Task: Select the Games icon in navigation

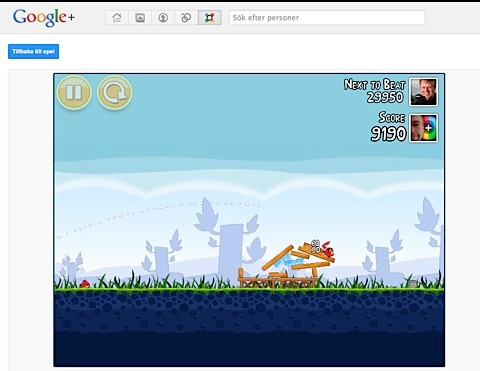Action: point(209,18)
